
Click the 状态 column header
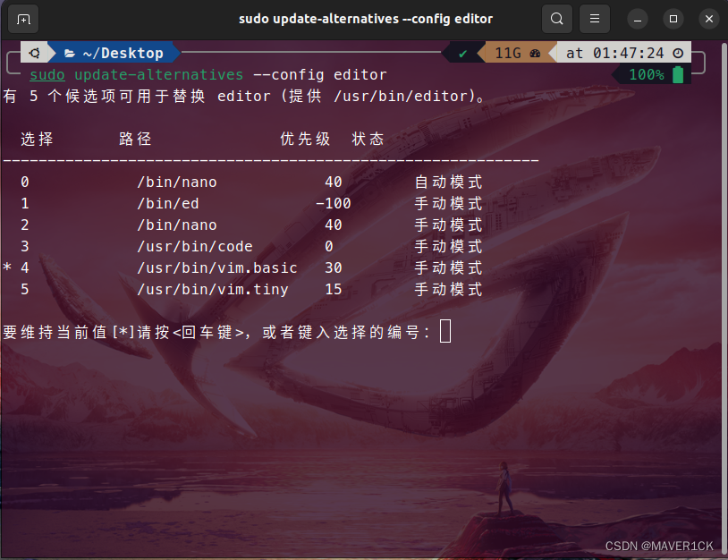coord(368,139)
